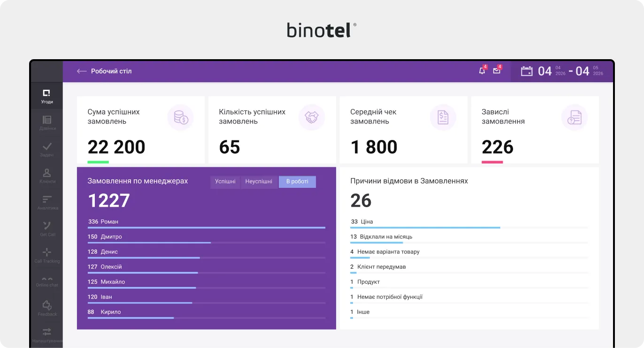Click the end date 04.05.2026

[x=590, y=71]
